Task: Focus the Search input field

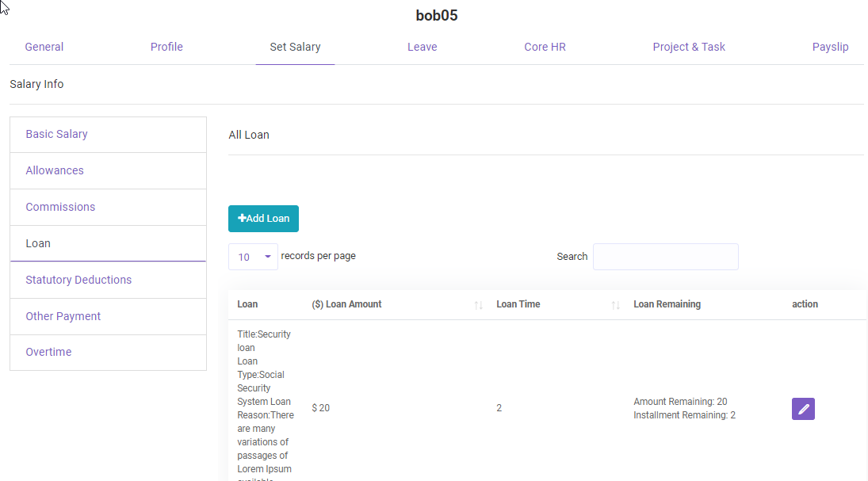Action: click(665, 257)
